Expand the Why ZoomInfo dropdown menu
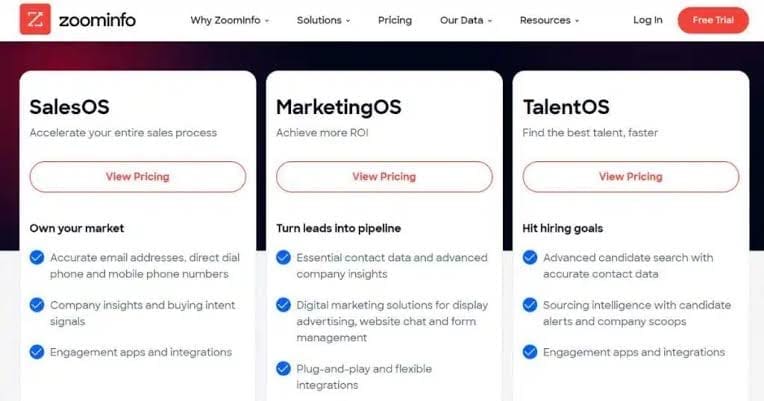Viewport: 764px width, 401px height. tap(230, 20)
